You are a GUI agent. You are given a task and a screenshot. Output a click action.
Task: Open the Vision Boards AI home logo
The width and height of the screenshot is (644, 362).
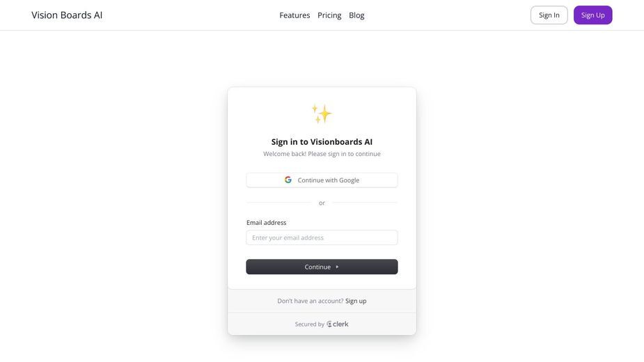(x=67, y=15)
